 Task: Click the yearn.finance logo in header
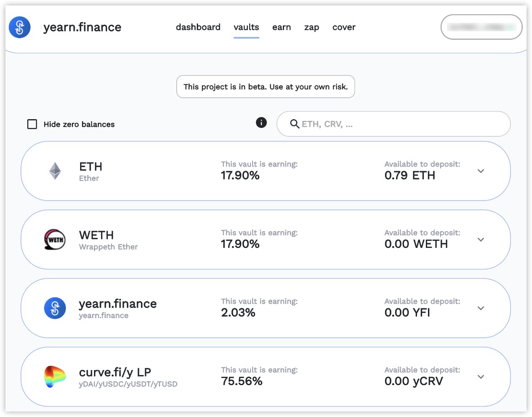(x=20, y=27)
